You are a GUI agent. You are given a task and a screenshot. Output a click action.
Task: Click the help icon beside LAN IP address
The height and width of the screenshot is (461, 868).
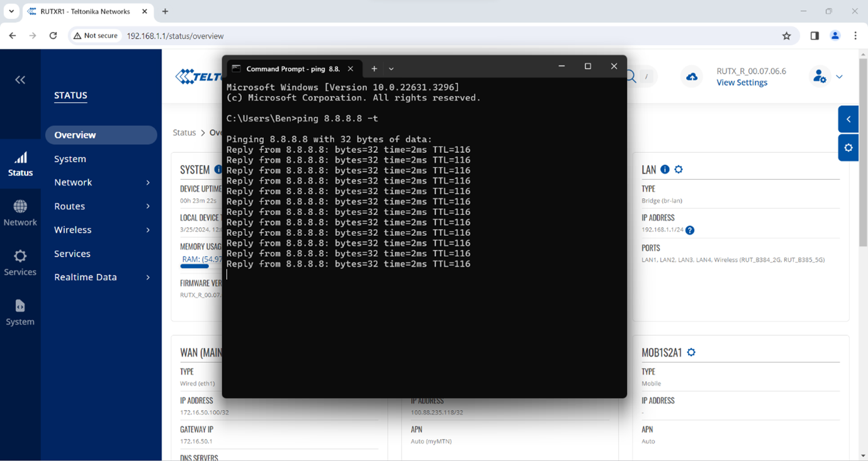[x=690, y=230]
